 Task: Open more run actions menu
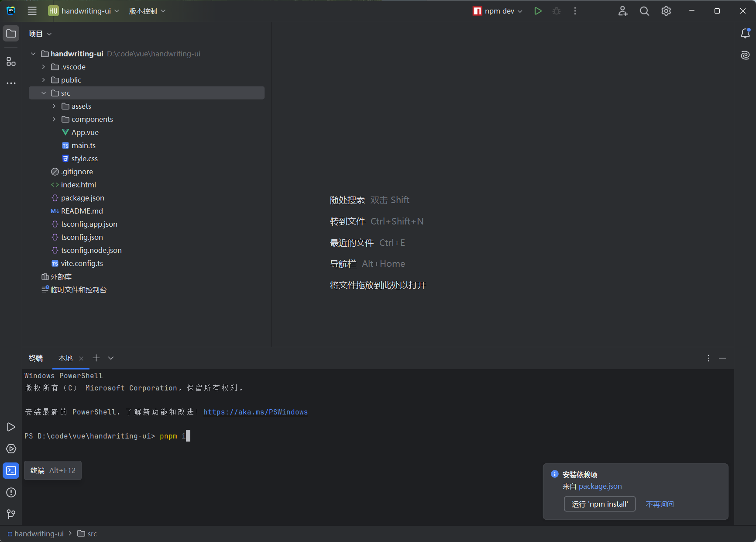tap(575, 11)
